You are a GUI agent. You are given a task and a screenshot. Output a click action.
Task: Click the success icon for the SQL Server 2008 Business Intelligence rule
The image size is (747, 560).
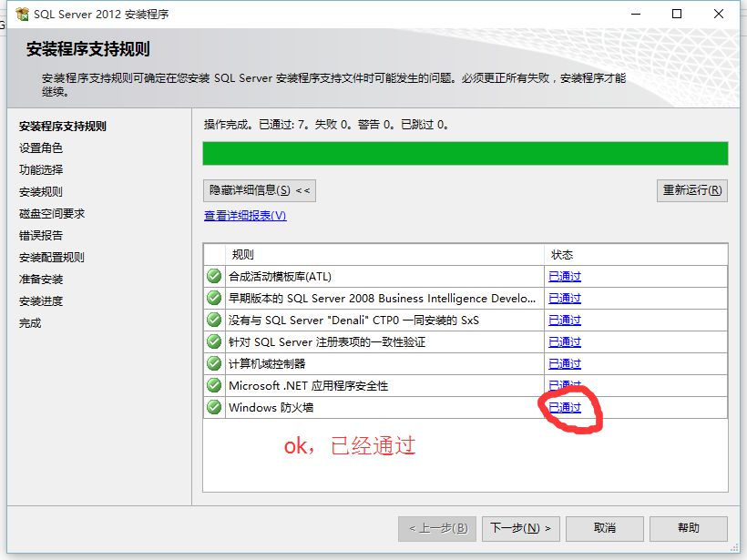pyautogui.click(x=212, y=299)
